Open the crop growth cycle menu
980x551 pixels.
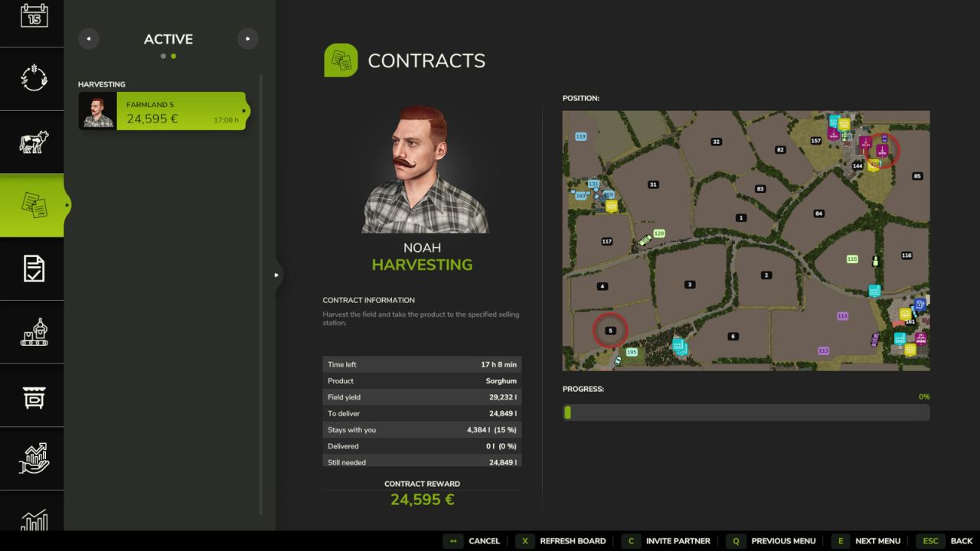tap(34, 79)
